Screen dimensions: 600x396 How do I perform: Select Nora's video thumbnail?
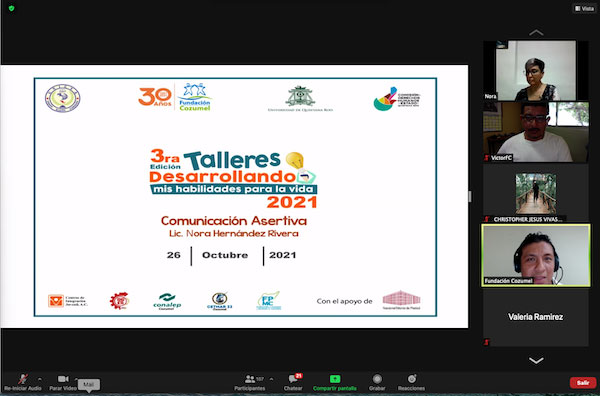click(536, 71)
